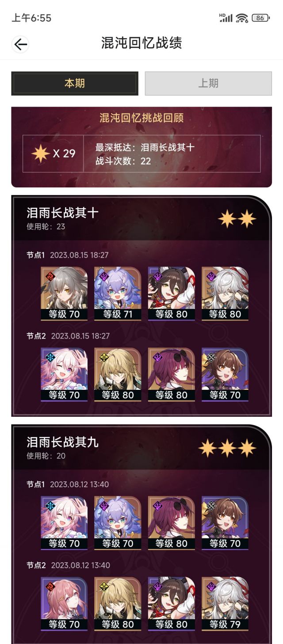Tap the three-star rating of 泪雨长战其九
Screen dimensions: 283x644
227,448
